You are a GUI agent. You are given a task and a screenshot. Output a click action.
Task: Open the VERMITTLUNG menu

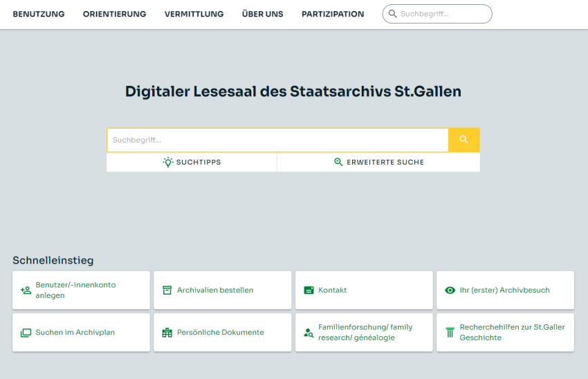coord(194,15)
